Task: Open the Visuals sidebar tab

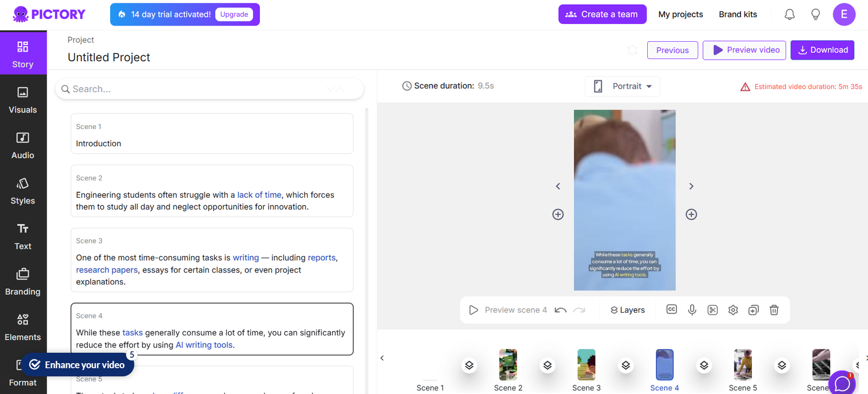Action: coord(23,100)
